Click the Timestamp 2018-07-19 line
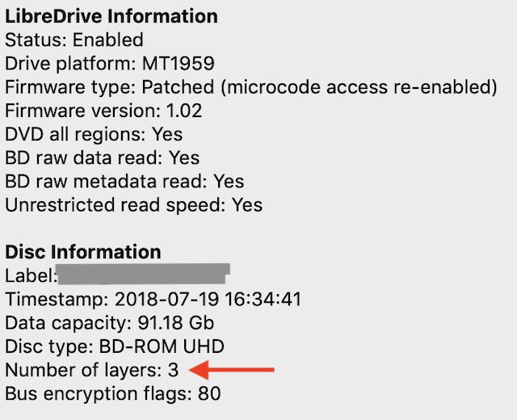517x420 pixels. click(153, 300)
